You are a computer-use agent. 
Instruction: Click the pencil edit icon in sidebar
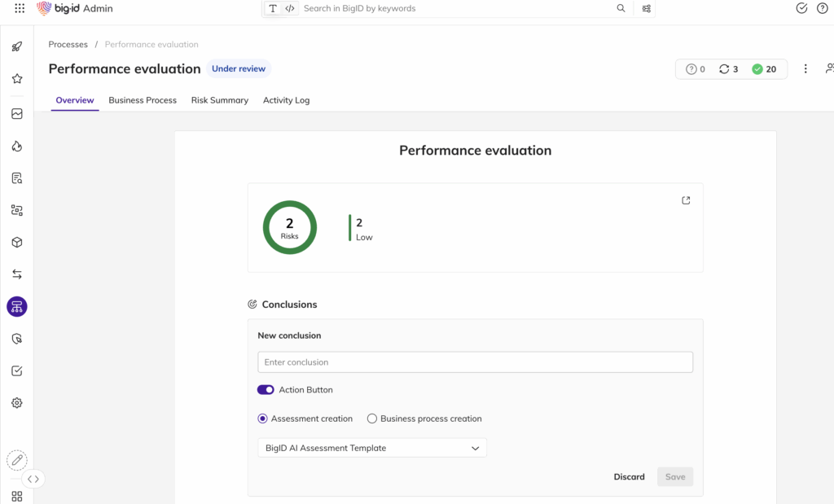[x=17, y=460]
